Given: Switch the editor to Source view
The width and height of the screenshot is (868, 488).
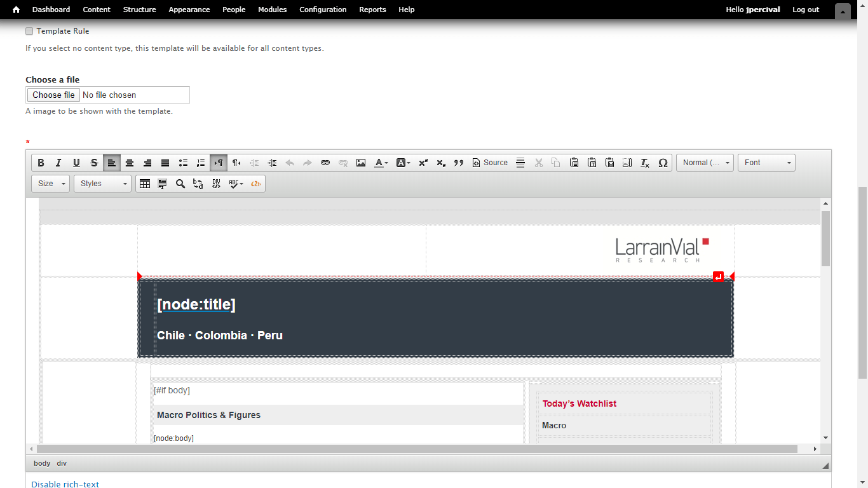Looking at the screenshot, I should click(x=489, y=162).
